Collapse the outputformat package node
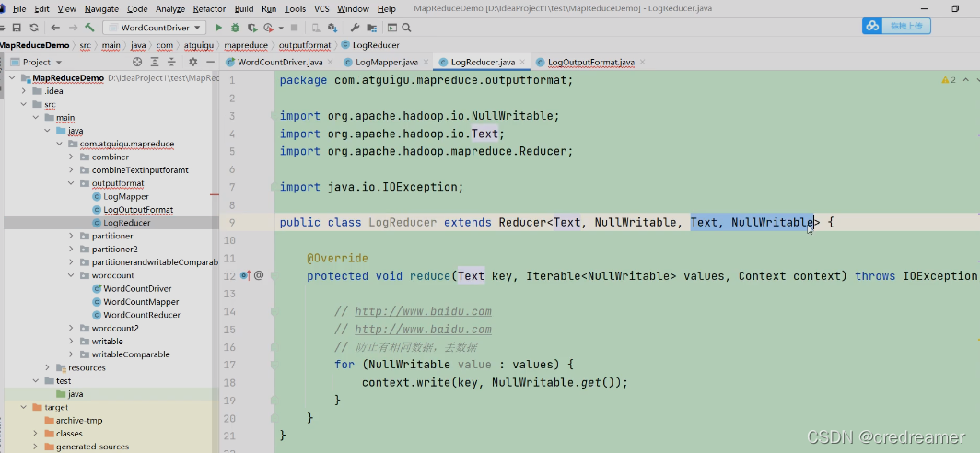This screenshot has height=453, width=980. pyautogui.click(x=71, y=183)
